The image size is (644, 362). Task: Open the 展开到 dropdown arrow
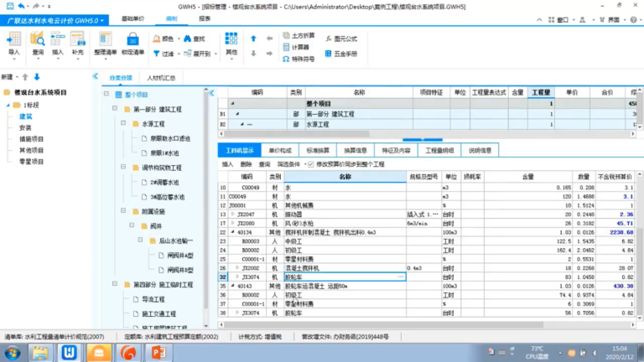(216, 54)
